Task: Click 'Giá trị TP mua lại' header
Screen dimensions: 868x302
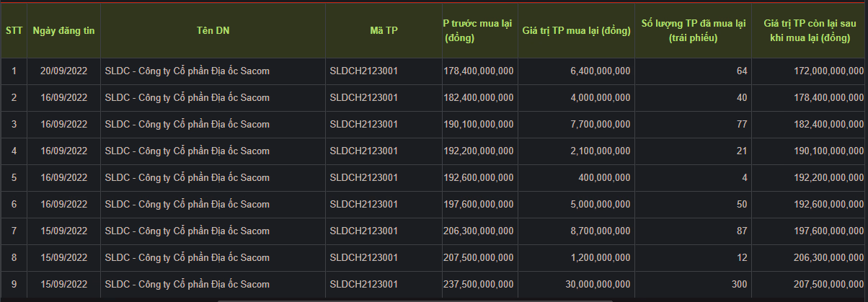Action: pyautogui.click(x=575, y=30)
